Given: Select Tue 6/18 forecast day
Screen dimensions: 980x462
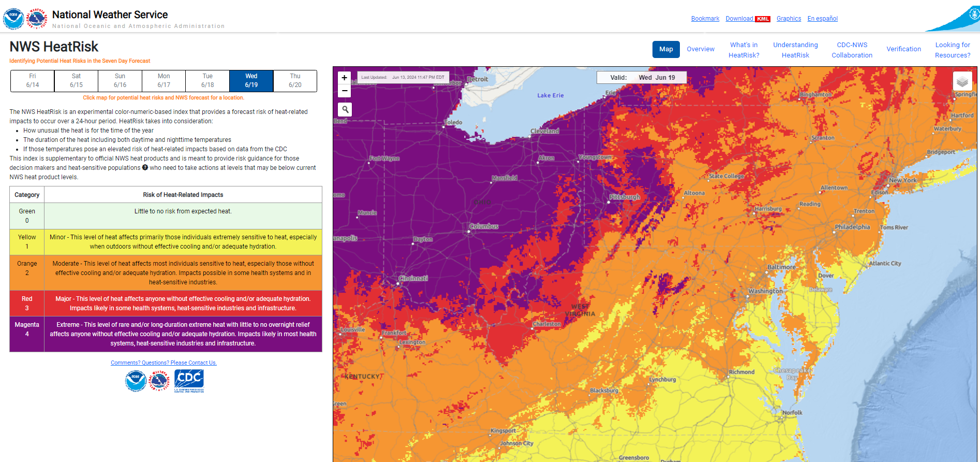Looking at the screenshot, I should [207, 81].
